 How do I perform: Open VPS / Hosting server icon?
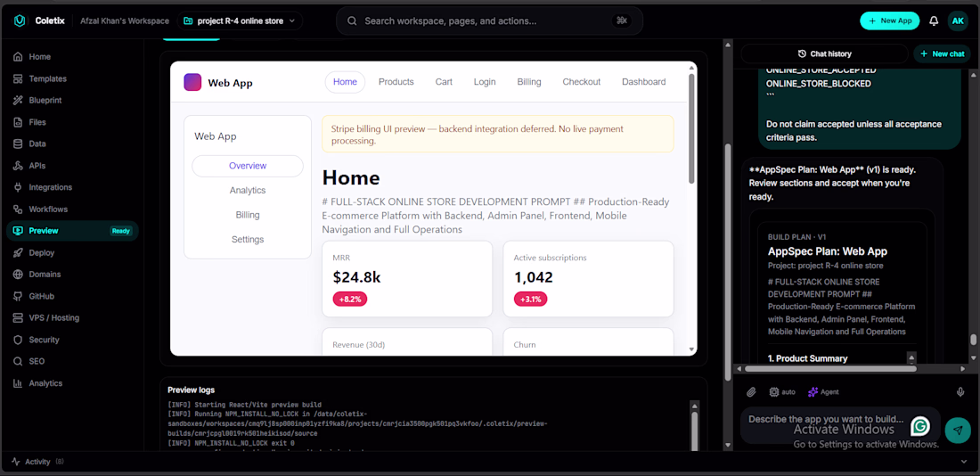(18, 317)
